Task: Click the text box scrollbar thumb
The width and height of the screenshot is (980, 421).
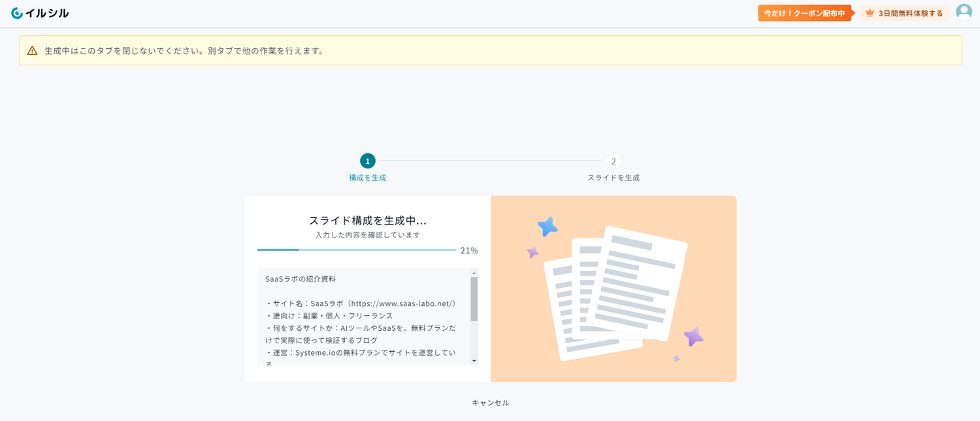Action: (474, 299)
